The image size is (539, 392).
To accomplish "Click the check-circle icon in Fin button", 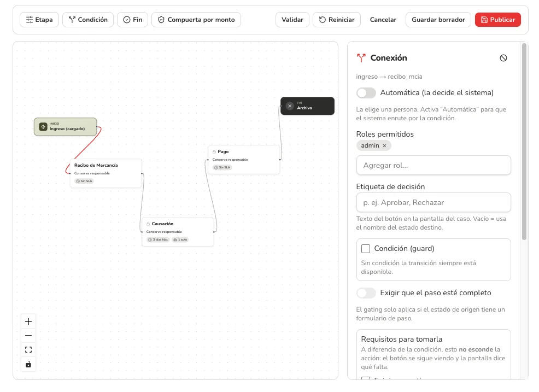I will pos(127,20).
